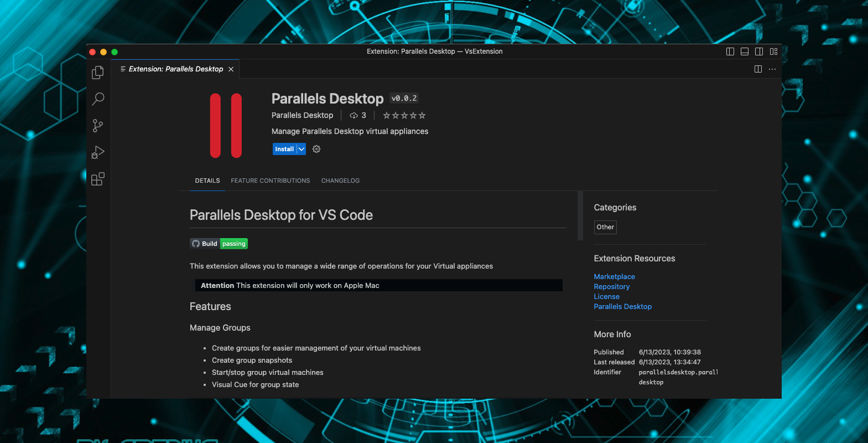Click the 'Manage Parallels Desktop virtual appliances' description
868x443 pixels.
350,131
